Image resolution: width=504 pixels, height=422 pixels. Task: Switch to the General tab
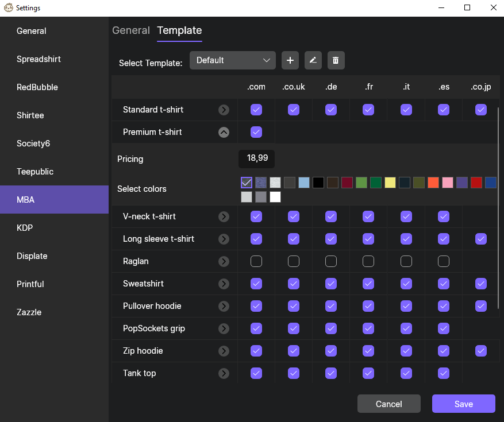(x=131, y=30)
